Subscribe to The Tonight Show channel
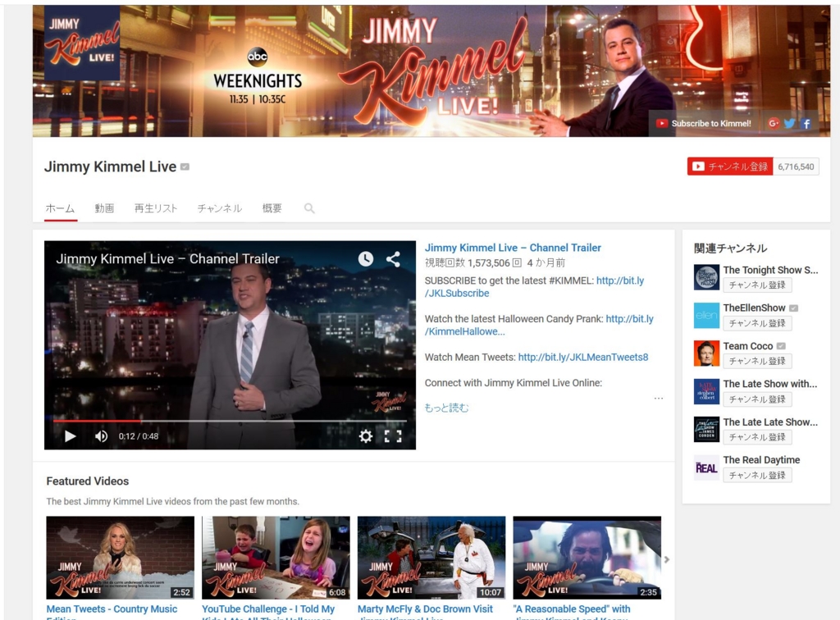The height and width of the screenshot is (620, 840). (x=757, y=285)
